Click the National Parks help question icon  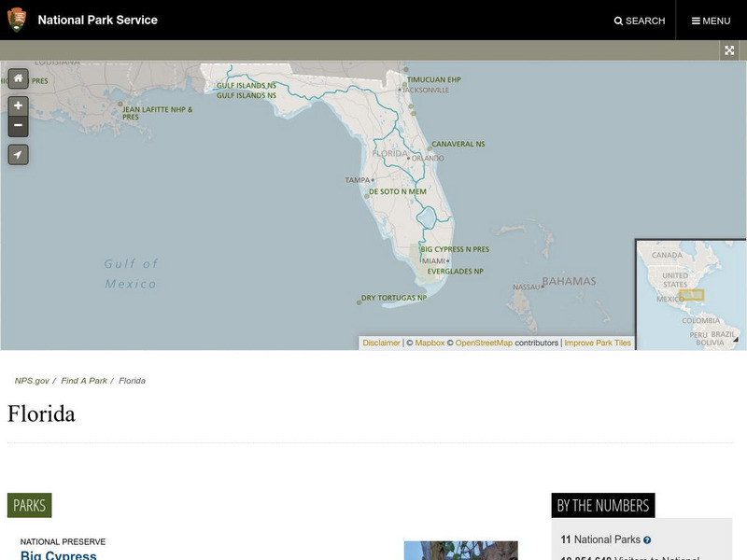click(647, 540)
